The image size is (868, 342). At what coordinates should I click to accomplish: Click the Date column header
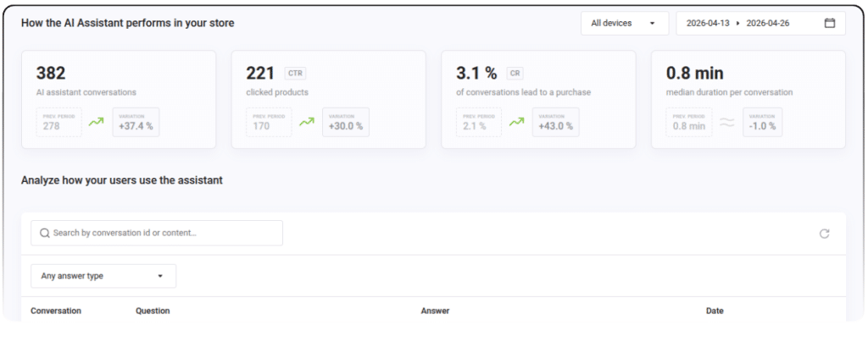click(x=715, y=311)
